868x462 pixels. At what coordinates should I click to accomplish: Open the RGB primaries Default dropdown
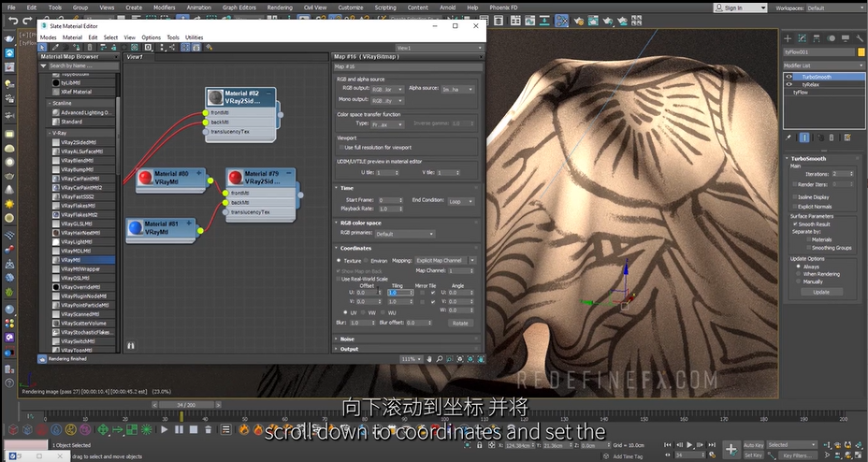point(405,234)
